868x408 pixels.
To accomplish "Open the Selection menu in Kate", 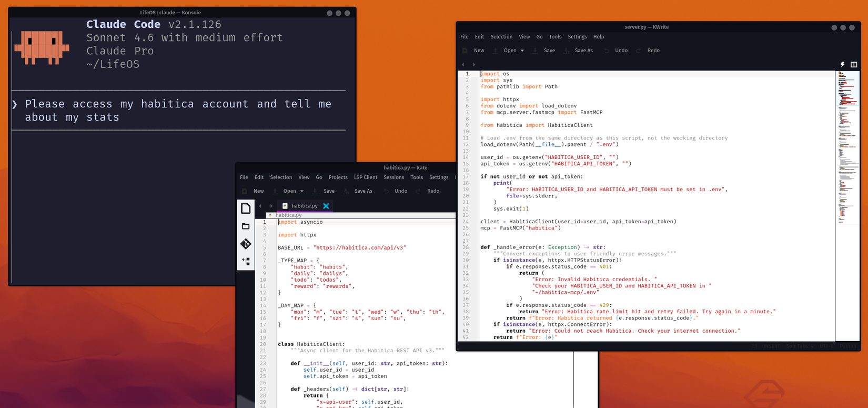I will click(x=281, y=177).
